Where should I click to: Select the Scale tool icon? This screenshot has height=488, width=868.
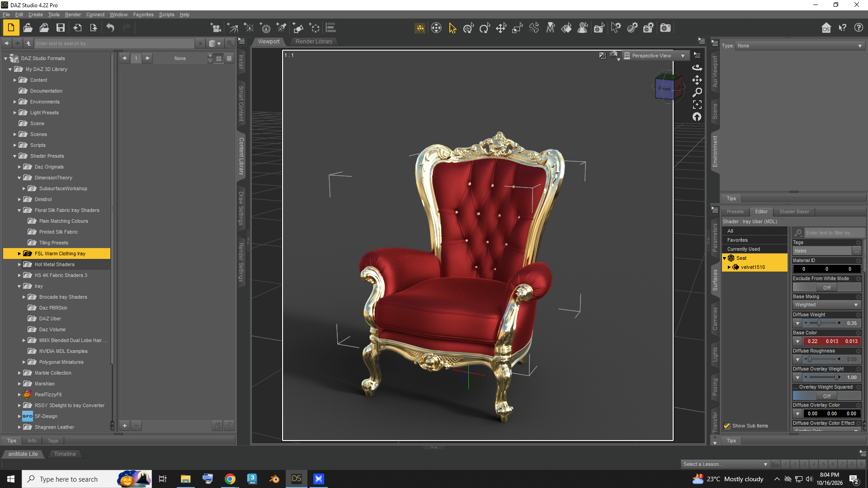tap(517, 28)
